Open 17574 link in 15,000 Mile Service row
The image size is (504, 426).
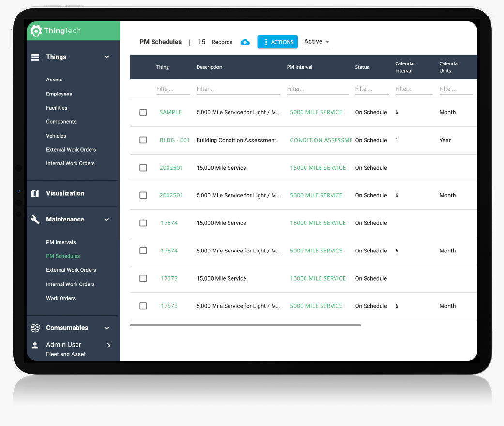pyautogui.click(x=169, y=223)
